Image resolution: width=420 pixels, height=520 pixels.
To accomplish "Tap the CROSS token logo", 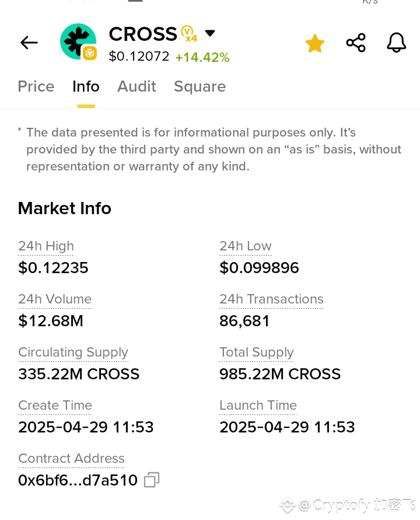I will 77,40.
